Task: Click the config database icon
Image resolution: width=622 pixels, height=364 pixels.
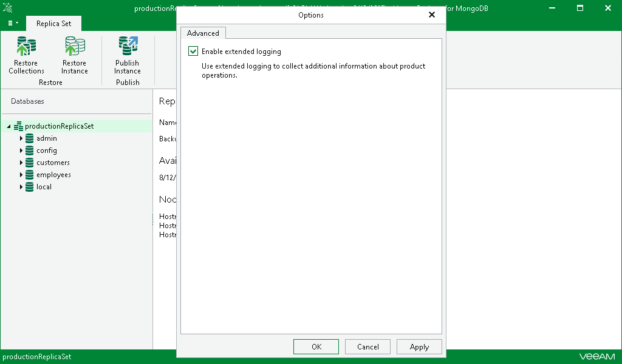Action: click(x=29, y=150)
